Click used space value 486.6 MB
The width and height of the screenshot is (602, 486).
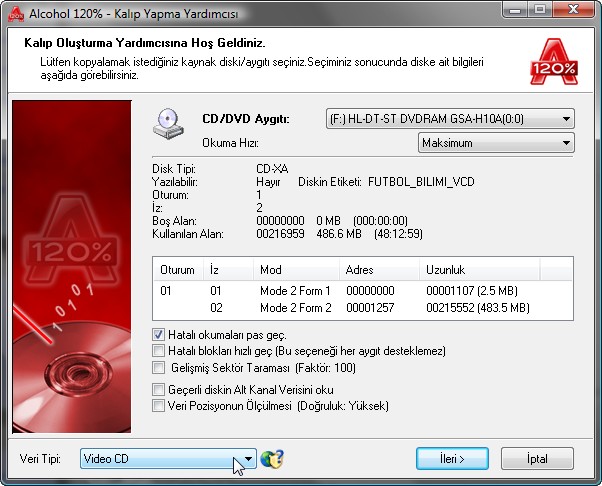click(339, 233)
